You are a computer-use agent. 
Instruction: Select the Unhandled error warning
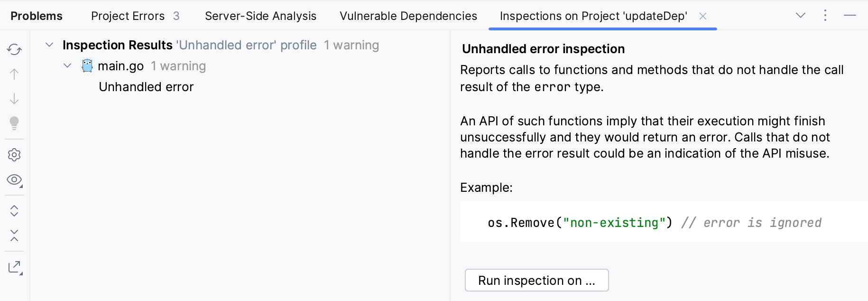[146, 86]
